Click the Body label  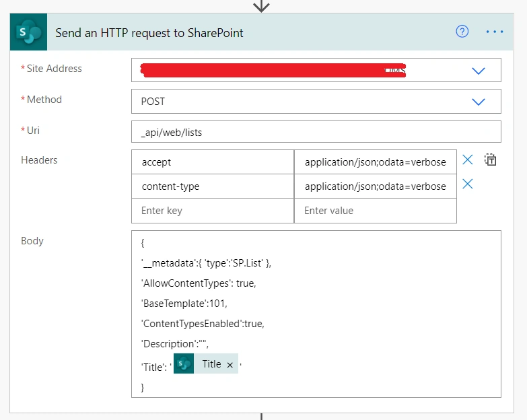pos(32,241)
